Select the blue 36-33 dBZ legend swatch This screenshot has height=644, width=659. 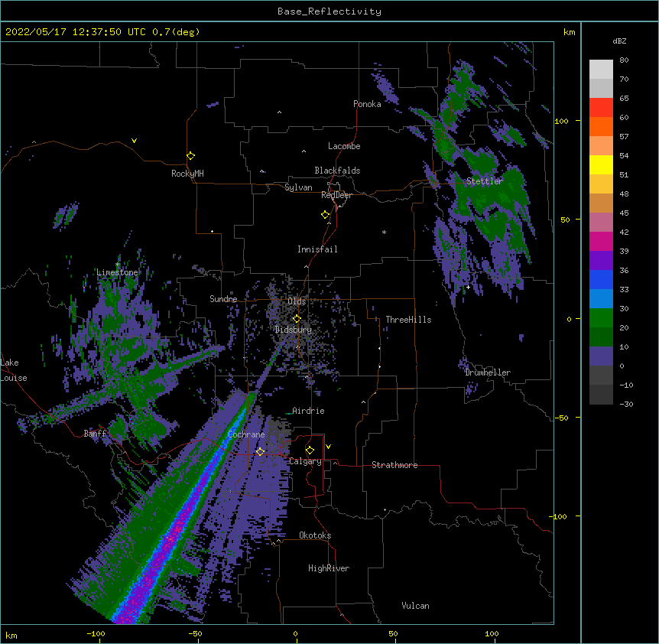[601, 279]
